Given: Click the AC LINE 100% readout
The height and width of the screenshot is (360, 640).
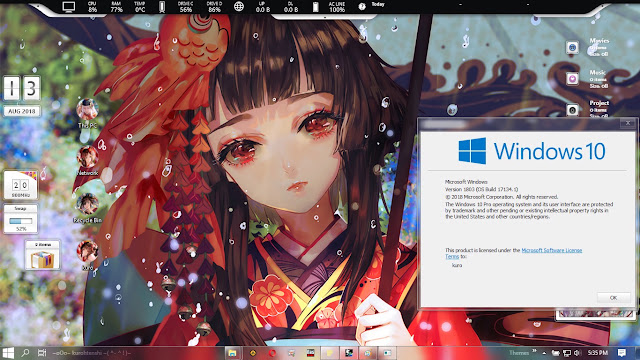Looking at the screenshot, I should [x=337, y=7].
